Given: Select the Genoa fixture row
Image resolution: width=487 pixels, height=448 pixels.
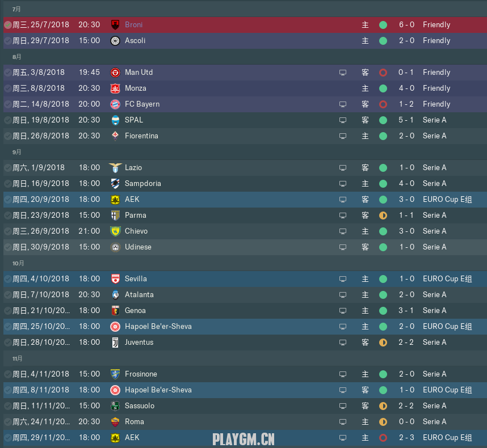Looking at the screenshot, I should point(245,311).
